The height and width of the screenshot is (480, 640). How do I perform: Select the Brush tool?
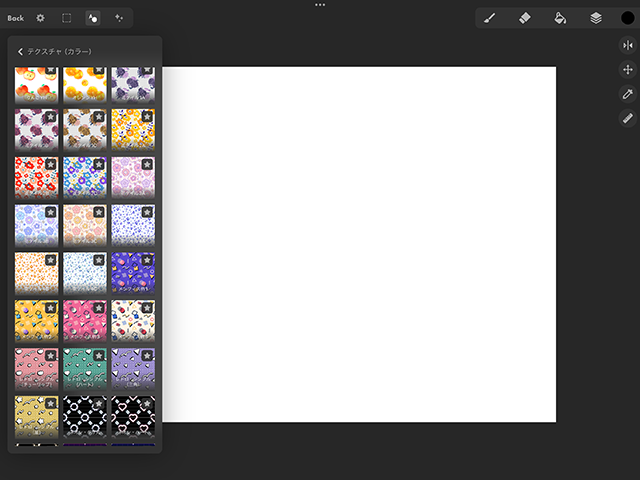point(490,18)
